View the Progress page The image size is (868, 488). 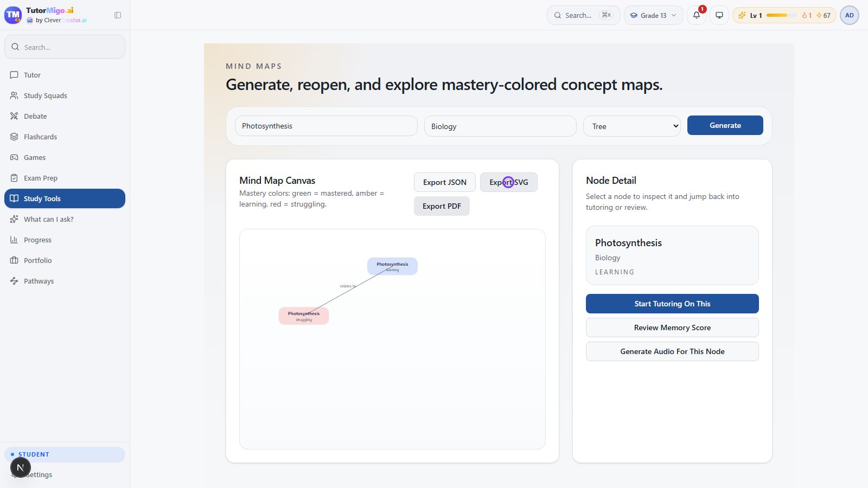coord(65,240)
